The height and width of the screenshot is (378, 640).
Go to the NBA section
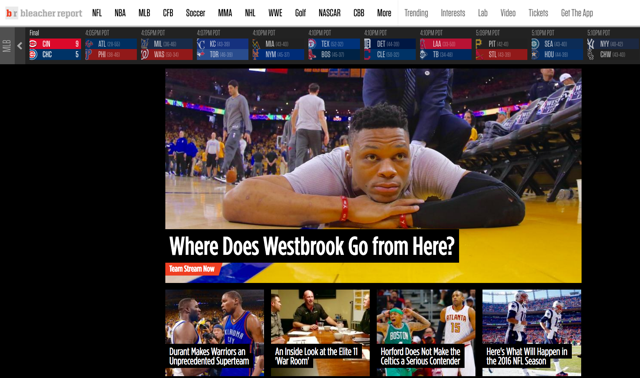tap(120, 13)
